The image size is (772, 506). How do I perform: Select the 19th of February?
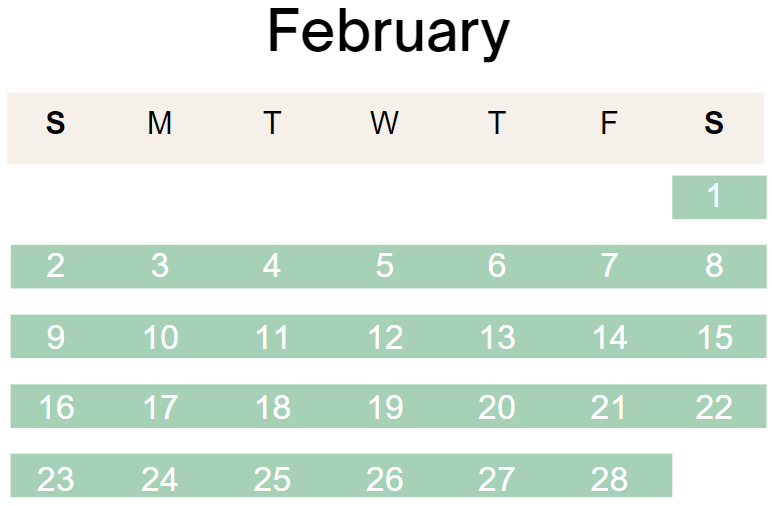click(x=386, y=408)
